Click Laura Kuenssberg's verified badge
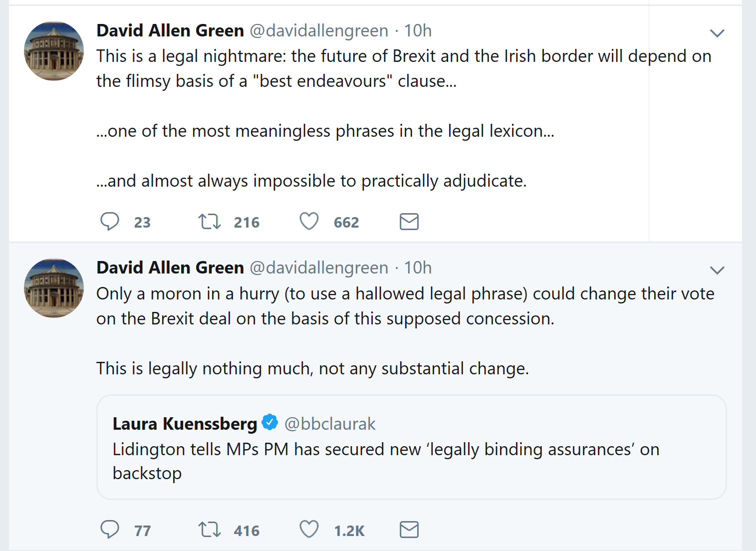Viewport: 756px width, 551px height. coord(270,422)
